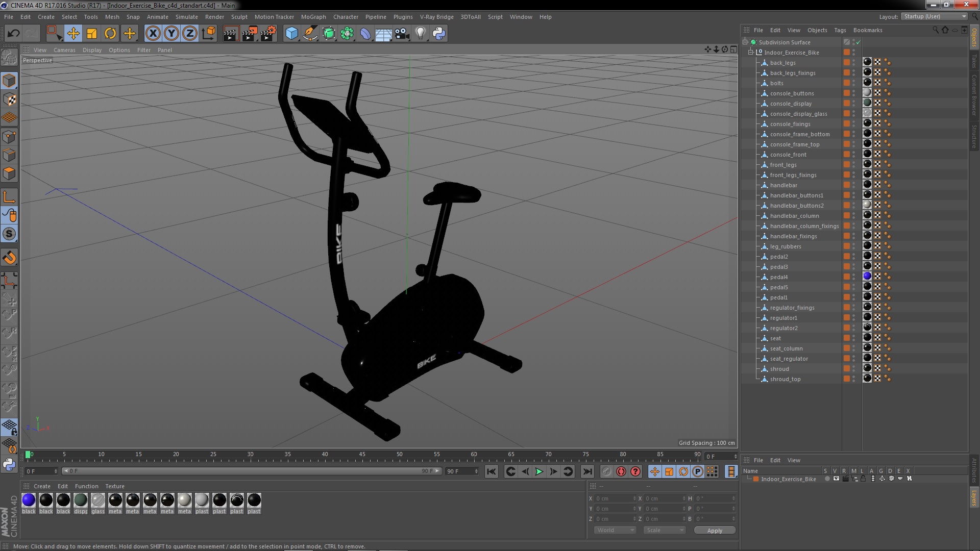Toggle Y axis lock

[171, 34]
